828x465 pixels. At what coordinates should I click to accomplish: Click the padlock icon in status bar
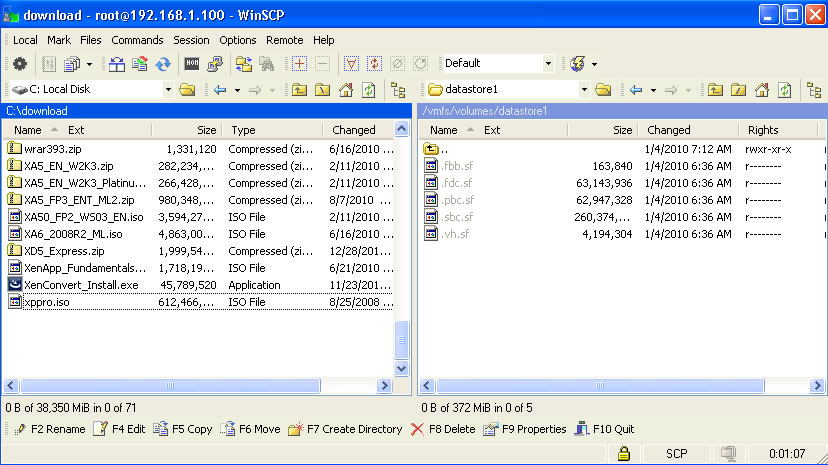[x=624, y=453]
